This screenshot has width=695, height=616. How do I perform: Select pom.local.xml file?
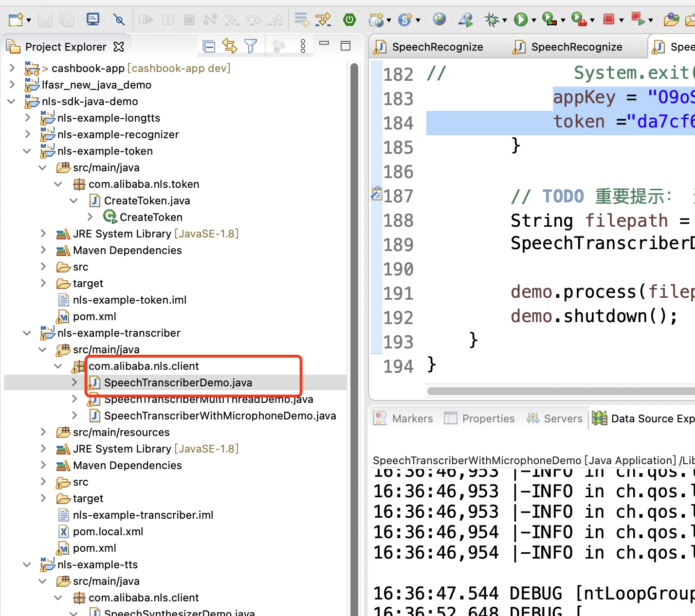(108, 531)
